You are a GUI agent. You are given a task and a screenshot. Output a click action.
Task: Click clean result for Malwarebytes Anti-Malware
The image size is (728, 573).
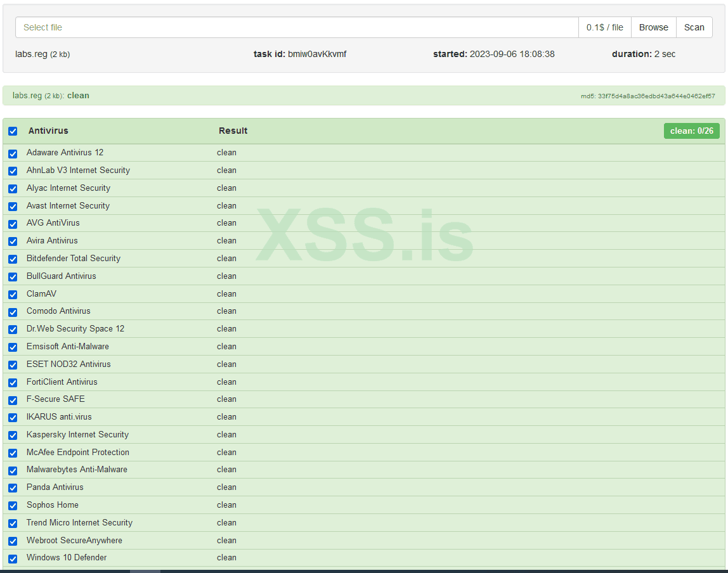[226, 470]
